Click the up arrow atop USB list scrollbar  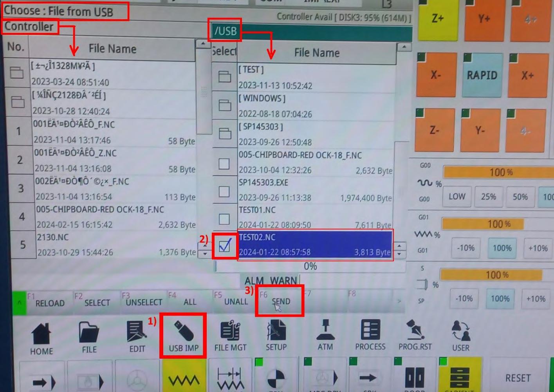[x=404, y=47]
